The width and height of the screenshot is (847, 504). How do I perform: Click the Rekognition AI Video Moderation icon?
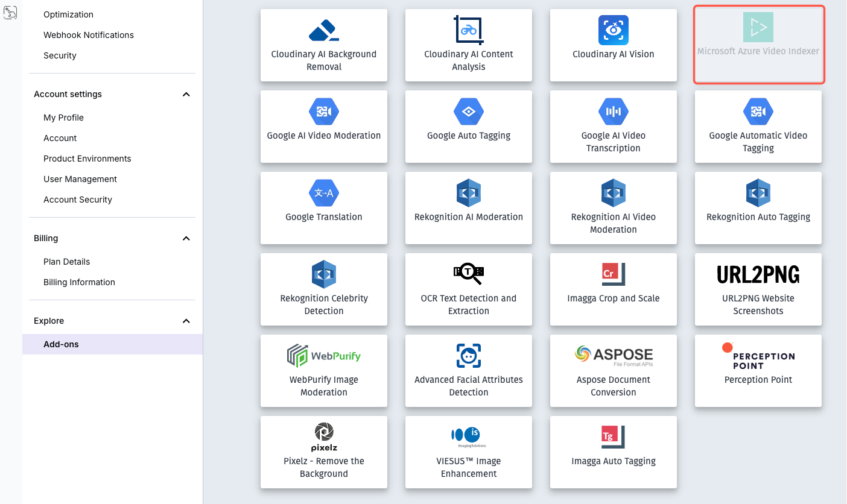point(614,193)
